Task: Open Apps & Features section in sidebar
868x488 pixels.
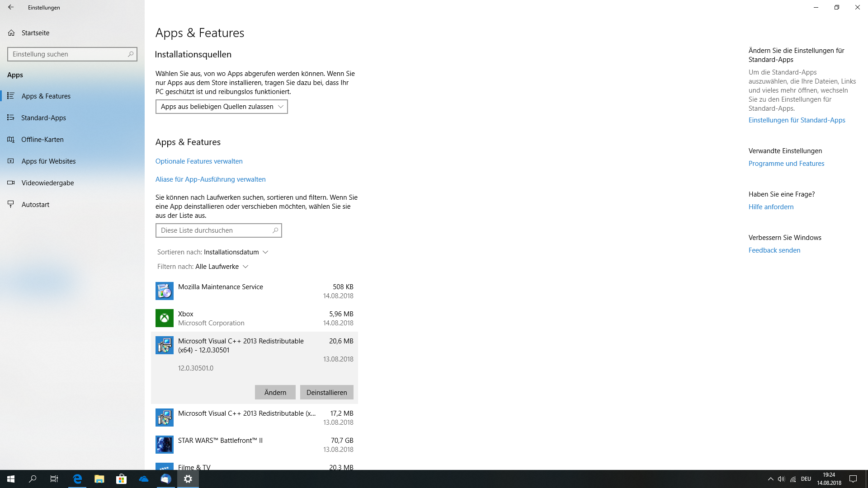Action: pyautogui.click(x=46, y=96)
